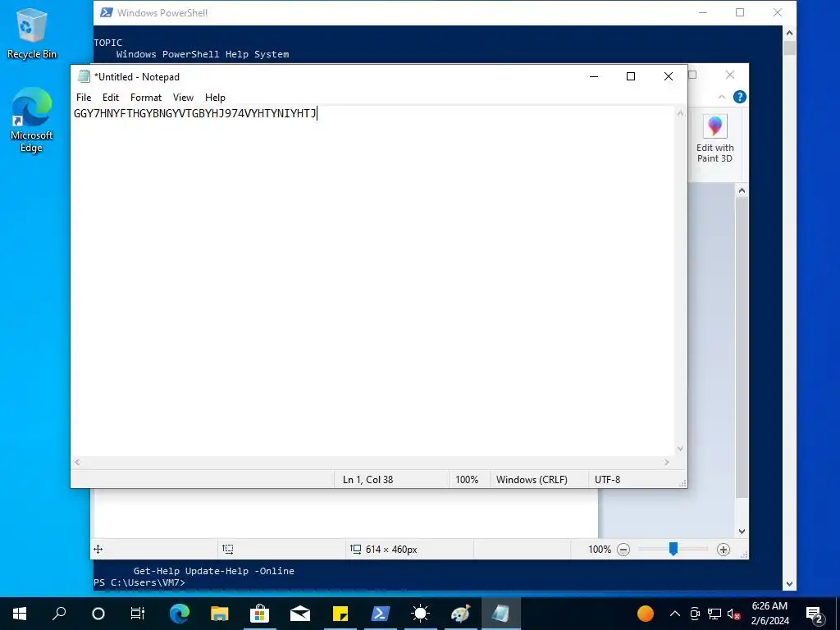Switch to Paint via taskbar icon
The width and height of the screenshot is (840, 630).
point(461,614)
